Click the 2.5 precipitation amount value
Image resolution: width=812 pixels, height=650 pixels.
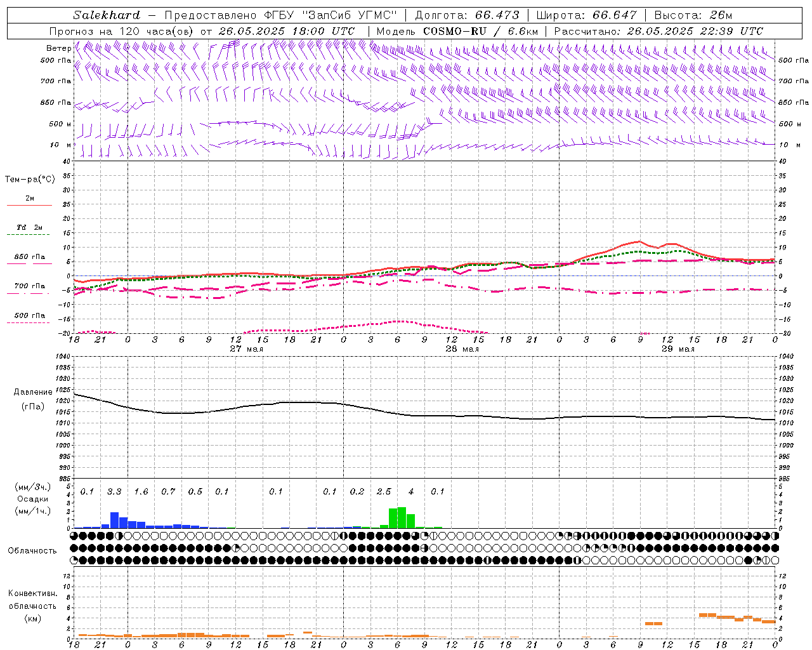(384, 492)
